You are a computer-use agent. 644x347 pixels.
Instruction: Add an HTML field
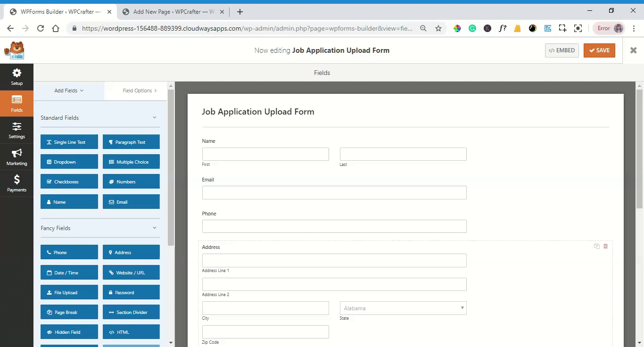(x=131, y=332)
